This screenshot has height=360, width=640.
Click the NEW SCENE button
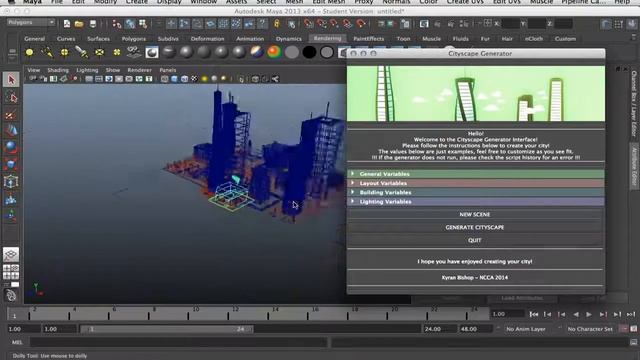[x=475, y=214]
